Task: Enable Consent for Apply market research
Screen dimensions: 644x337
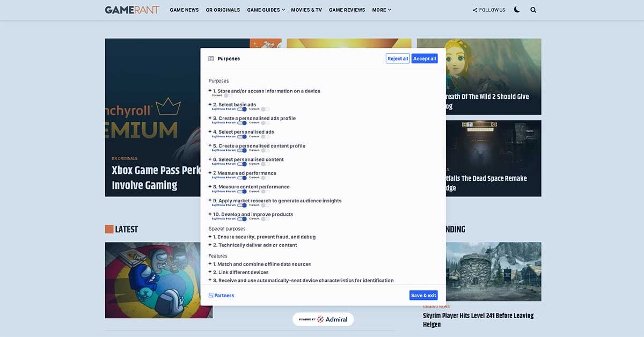Action: [x=265, y=205]
